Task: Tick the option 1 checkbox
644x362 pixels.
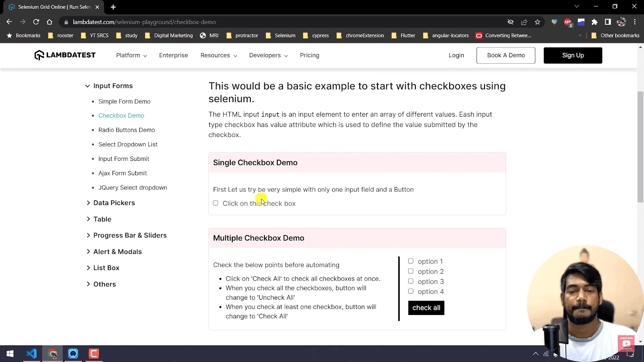Action: (411, 261)
